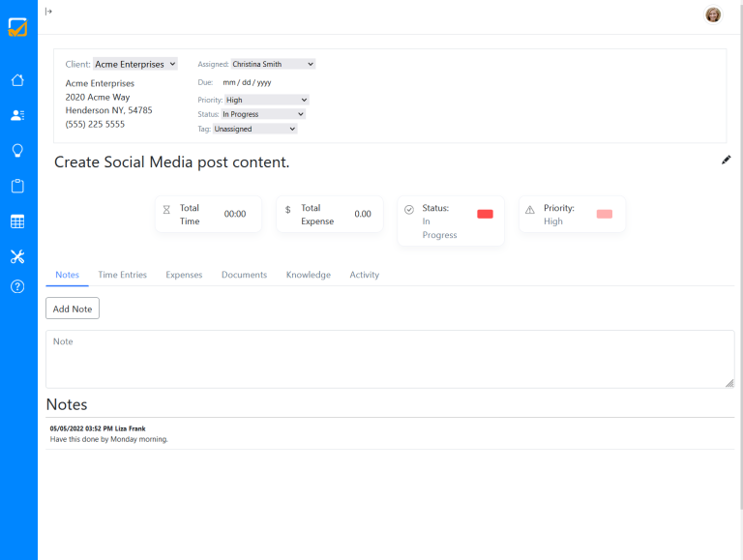Screen dimensions: 743x560
Task: Click the phone number (555) 225 5555
Action: pyautogui.click(x=95, y=124)
